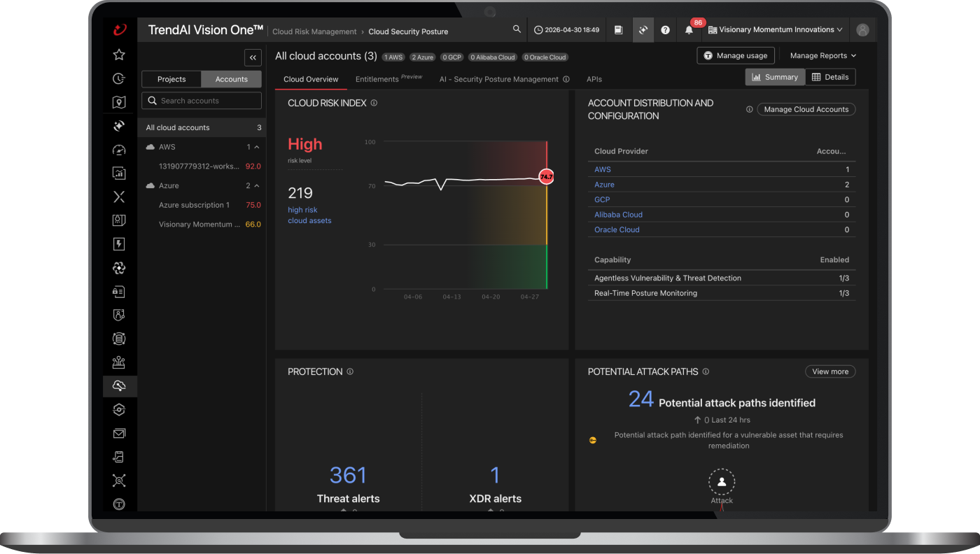Open the star Favorites icon in sidebar

pos(119,55)
